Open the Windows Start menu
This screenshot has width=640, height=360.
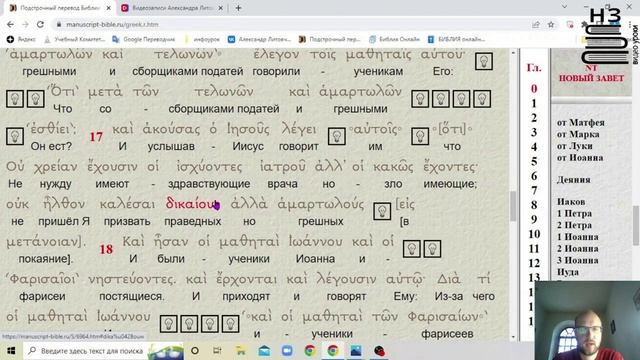[11, 351]
